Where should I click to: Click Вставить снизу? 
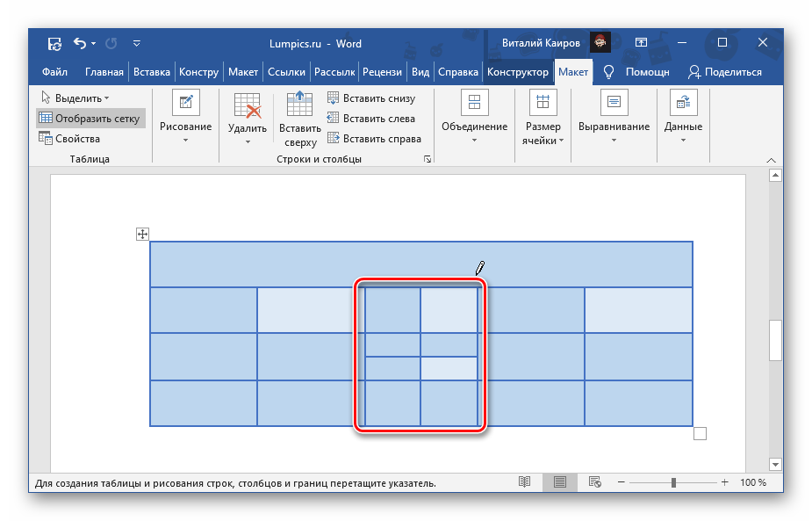point(372,98)
